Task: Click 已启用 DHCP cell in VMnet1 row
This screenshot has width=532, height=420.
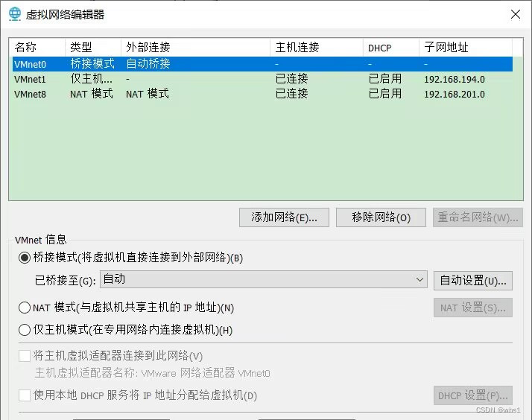Action: tap(385, 79)
